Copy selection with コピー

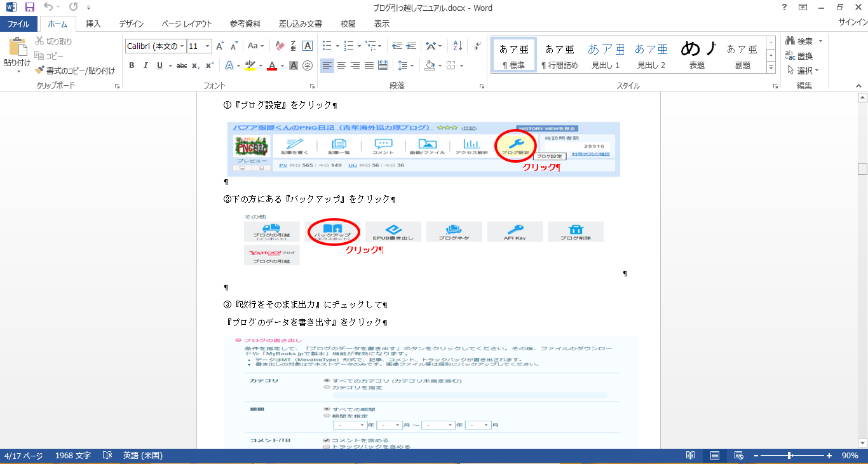coord(50,56)
